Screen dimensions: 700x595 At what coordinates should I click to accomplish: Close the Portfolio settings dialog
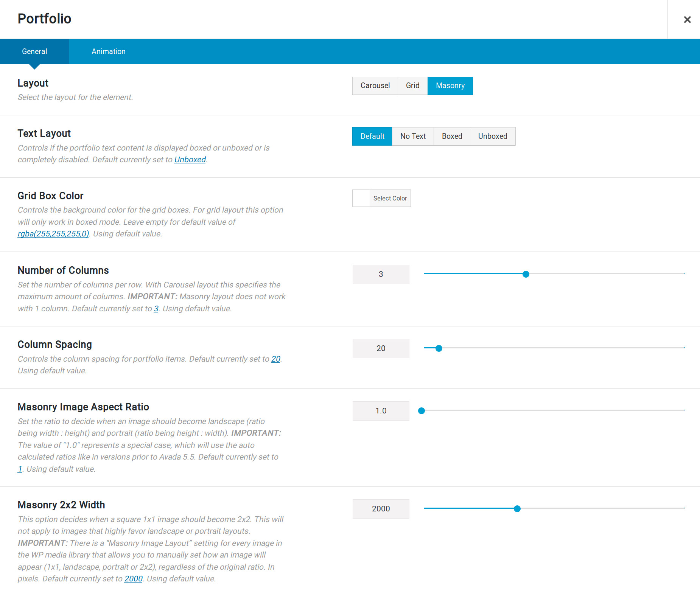687,19
